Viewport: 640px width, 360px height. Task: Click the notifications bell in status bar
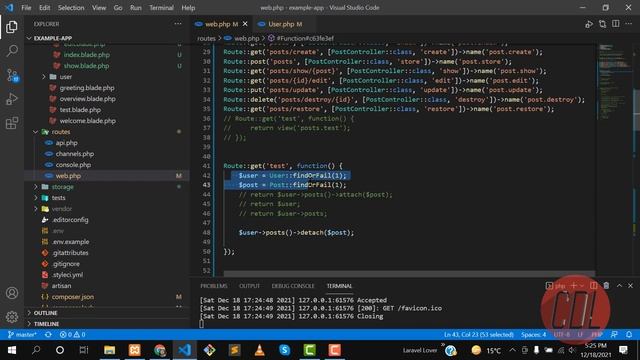point(629,335)
